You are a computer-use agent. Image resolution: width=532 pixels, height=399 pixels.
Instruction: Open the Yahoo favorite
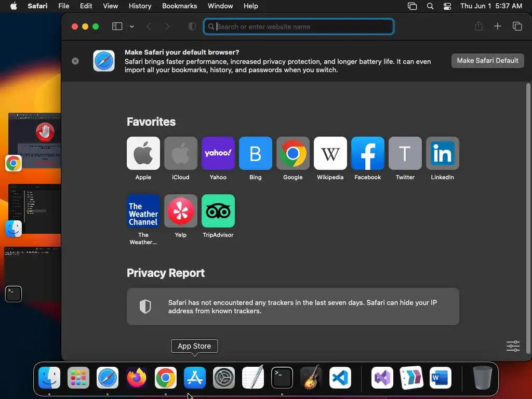[x=218, y=153]
